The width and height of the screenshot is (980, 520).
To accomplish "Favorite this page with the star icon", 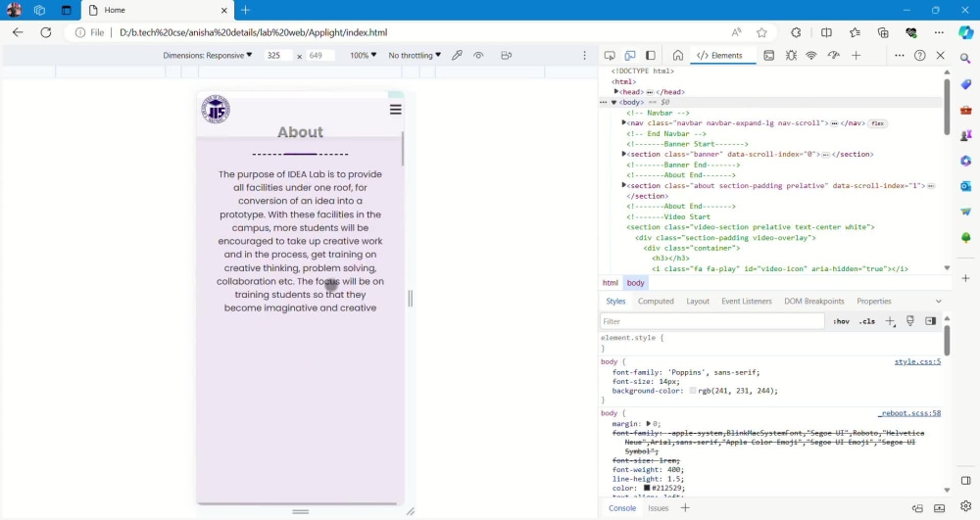I will point(761,32).
